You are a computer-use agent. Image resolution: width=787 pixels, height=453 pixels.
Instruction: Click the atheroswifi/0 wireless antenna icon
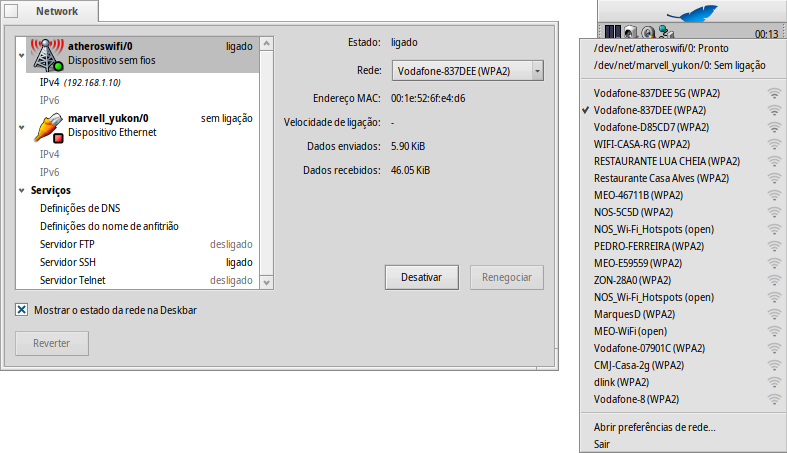tap(47, 54)
